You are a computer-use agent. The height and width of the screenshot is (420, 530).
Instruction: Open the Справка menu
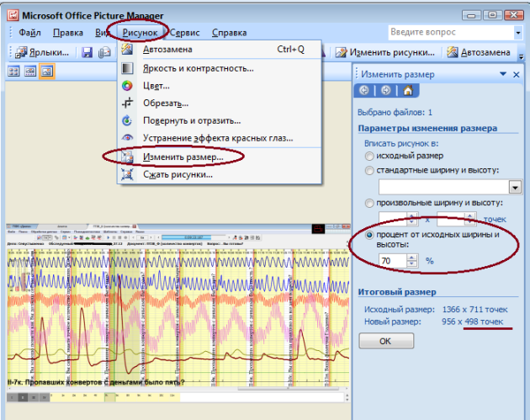tap(229, 33)
